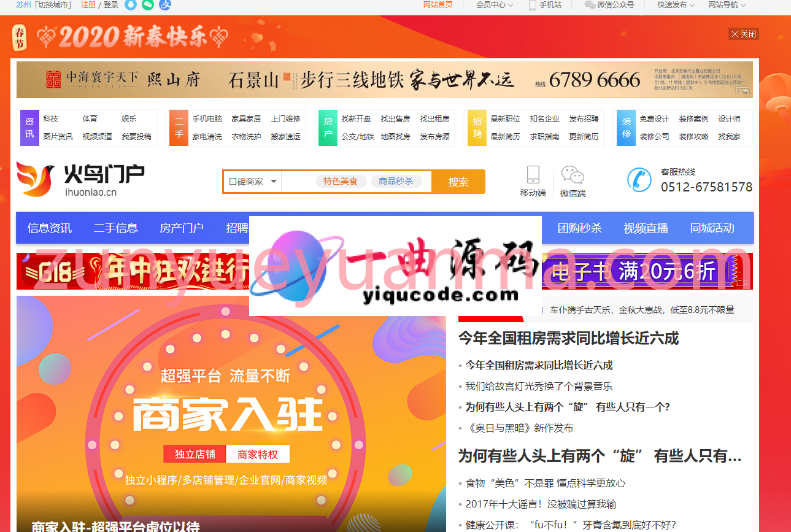Click the blue 装修 category block
The height and width of the screenshot is (532, 791).
coord(626,128)
